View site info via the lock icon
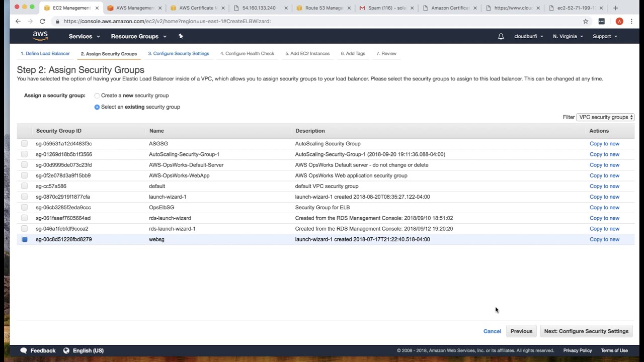644x362 pixels. 58,21
